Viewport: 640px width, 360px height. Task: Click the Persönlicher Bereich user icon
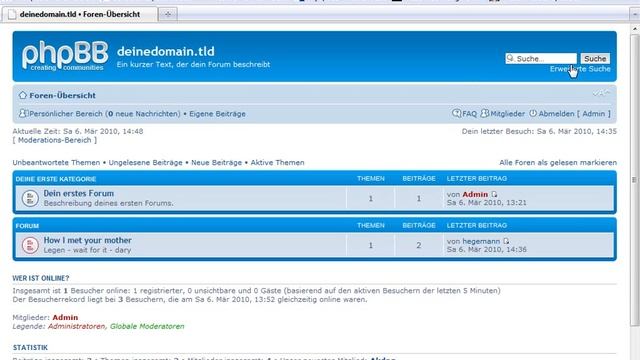tap(23, 113)
